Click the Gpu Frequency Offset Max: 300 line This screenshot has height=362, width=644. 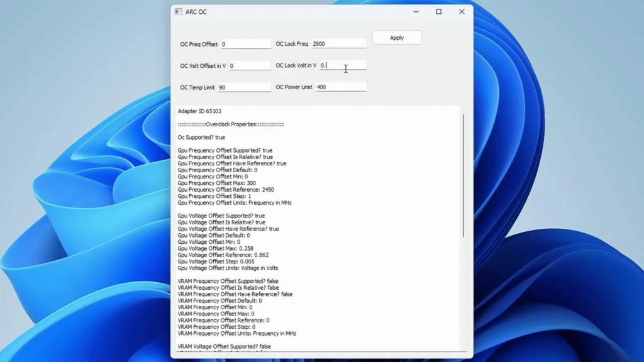pos(216,183)
